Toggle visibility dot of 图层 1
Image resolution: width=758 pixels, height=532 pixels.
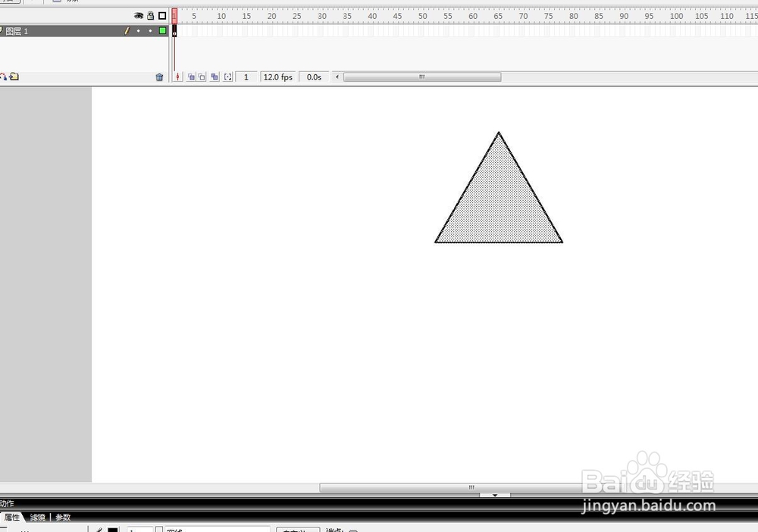(x=138, y=31)
